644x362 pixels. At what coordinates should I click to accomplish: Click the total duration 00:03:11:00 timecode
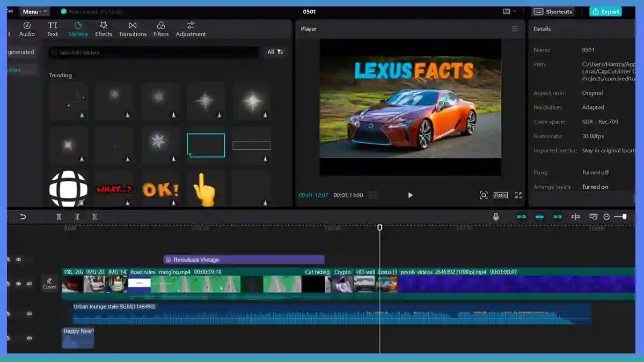click(x=348, y=195)
